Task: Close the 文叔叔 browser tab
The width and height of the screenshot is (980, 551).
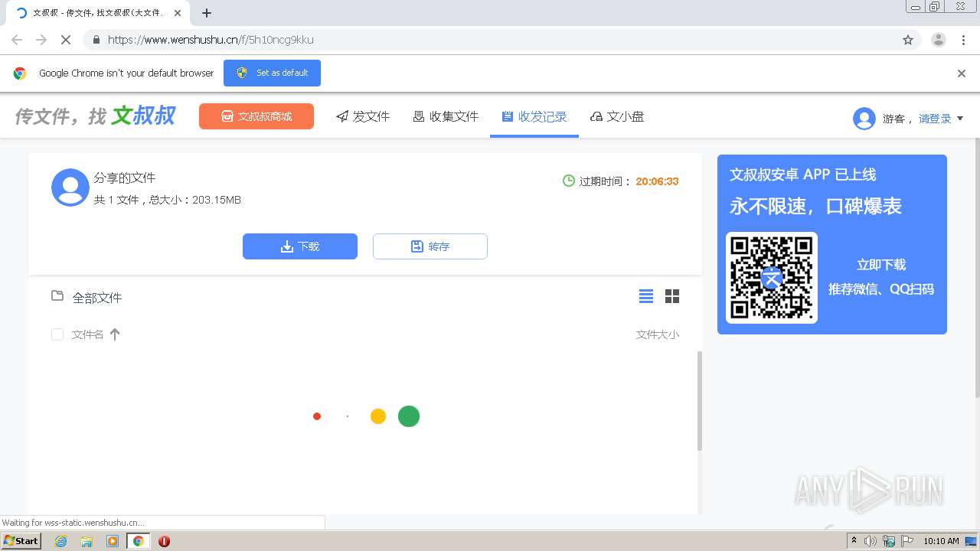Action: [178, 13]
